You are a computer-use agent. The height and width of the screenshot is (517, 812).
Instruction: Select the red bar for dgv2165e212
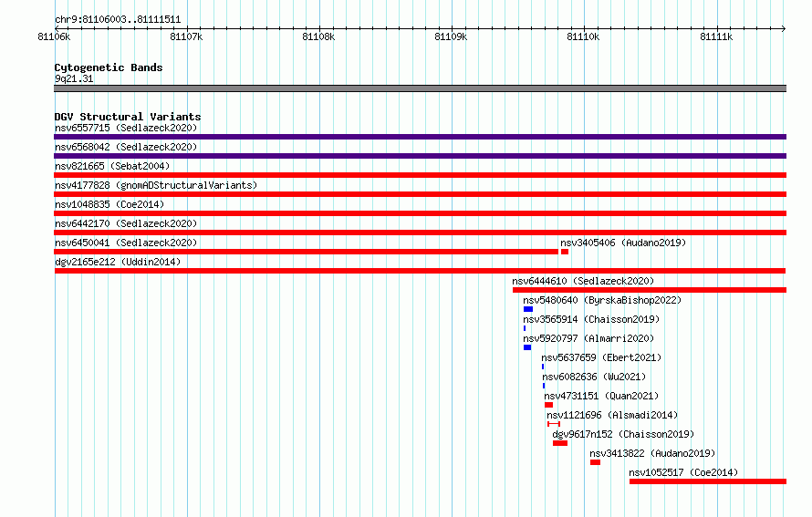click(420, 271)
